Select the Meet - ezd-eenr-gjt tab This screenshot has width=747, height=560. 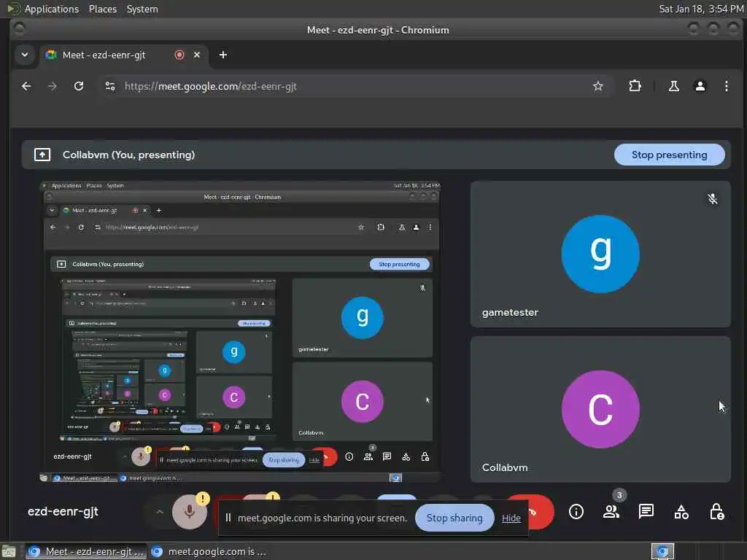(x=104, y=55)
